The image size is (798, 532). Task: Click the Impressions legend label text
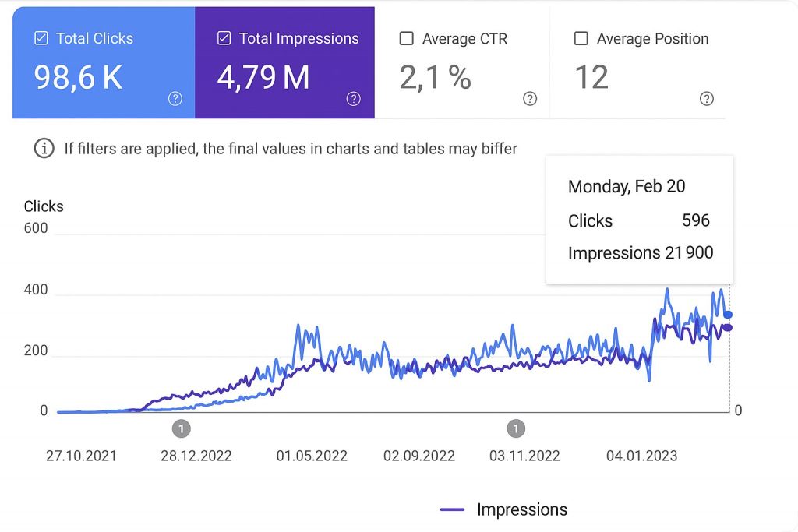click(522, 509)
